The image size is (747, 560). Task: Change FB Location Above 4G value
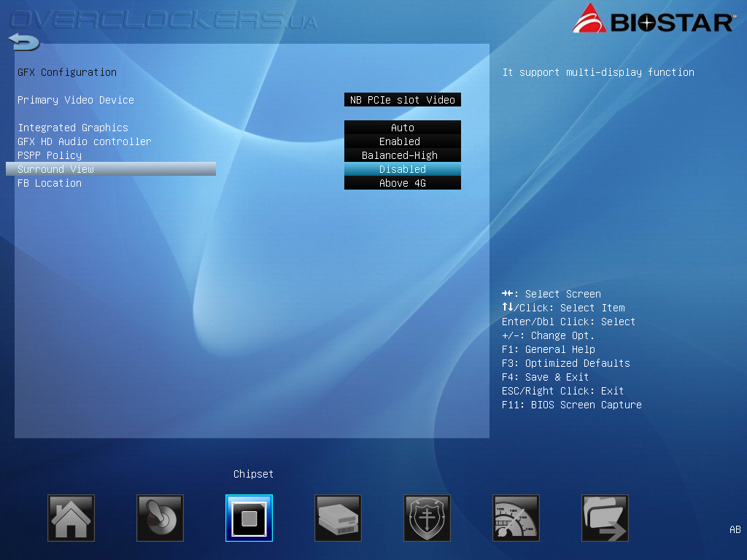(403, 183)
